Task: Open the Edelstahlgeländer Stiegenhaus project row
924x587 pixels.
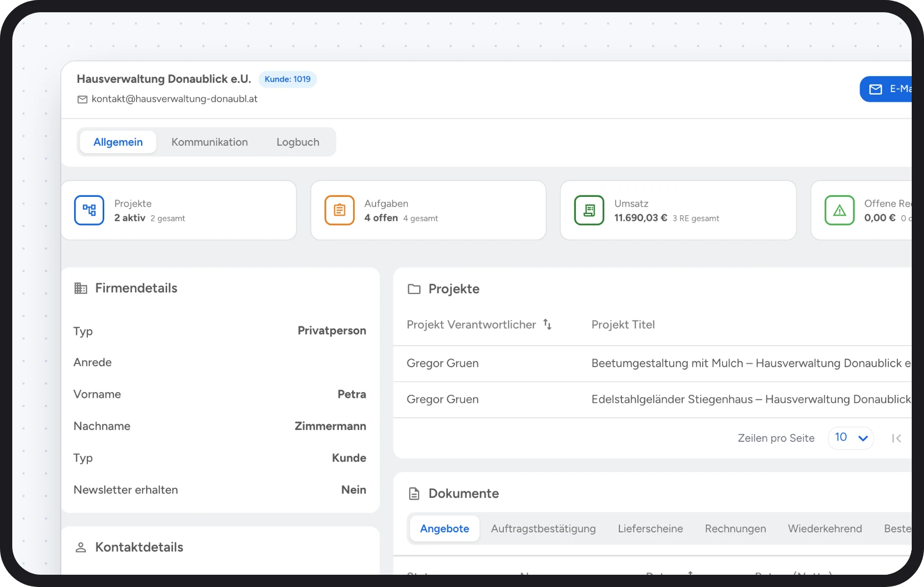Action: 653,400
